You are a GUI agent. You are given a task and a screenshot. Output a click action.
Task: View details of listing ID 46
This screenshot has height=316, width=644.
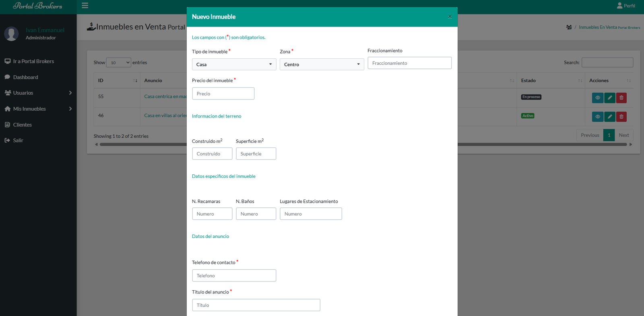[x=598, y=117]
